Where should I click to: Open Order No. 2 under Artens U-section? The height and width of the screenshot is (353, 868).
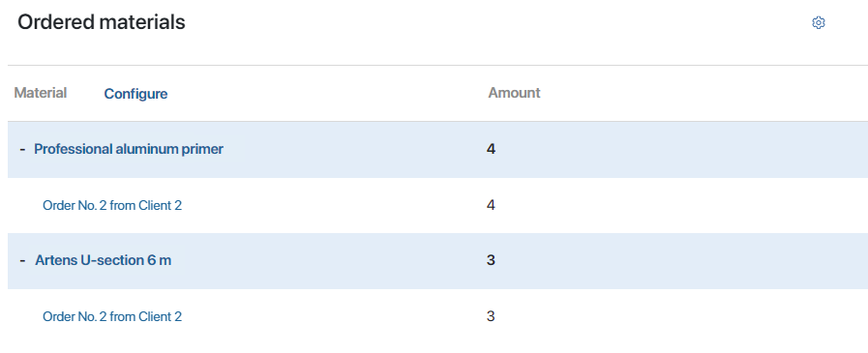[x=112, y=316]
